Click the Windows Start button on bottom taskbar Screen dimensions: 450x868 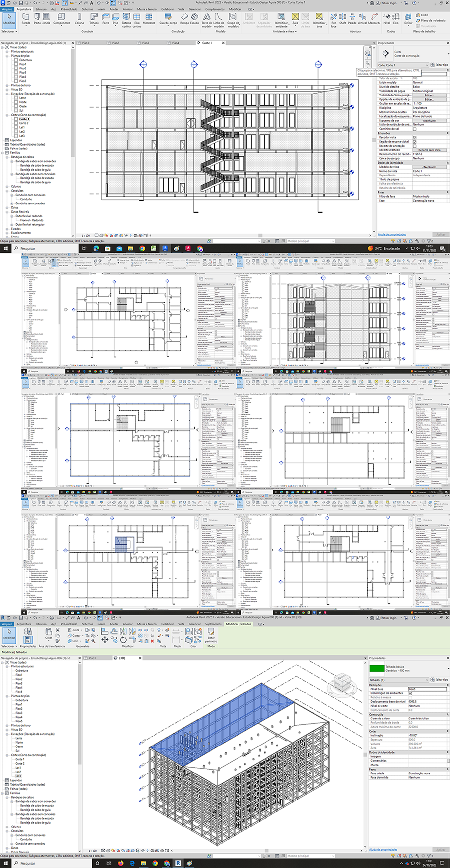[5, 863]
